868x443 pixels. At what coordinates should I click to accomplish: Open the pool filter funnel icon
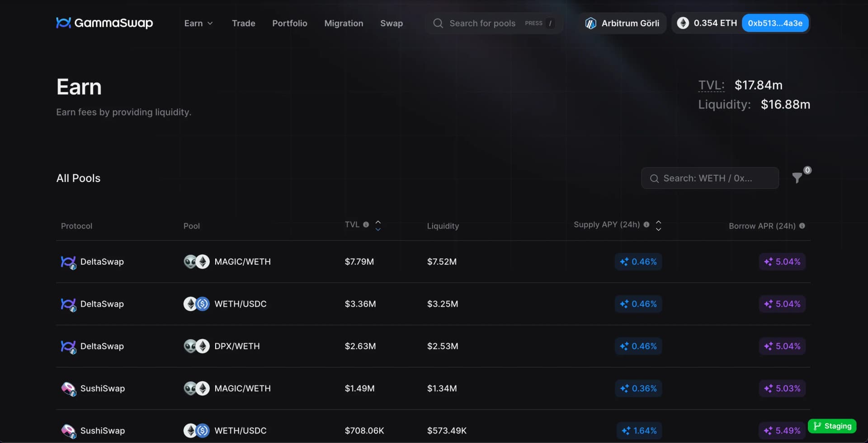[797, 178]
